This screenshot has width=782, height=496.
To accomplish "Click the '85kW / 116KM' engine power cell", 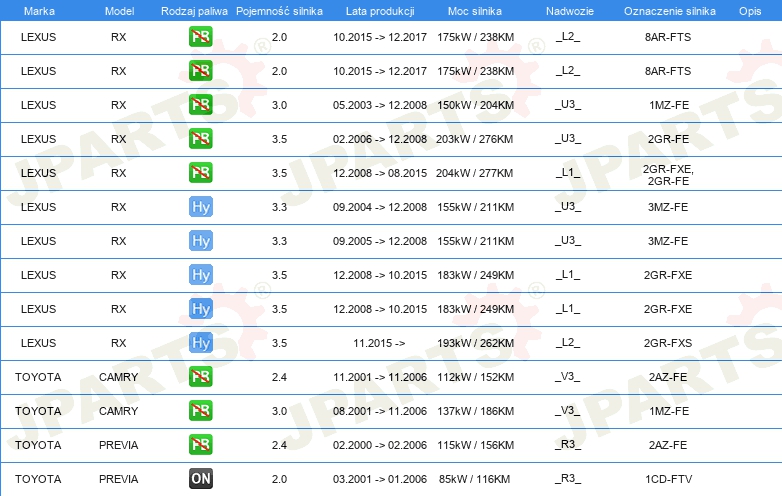I will coord(474,479).
